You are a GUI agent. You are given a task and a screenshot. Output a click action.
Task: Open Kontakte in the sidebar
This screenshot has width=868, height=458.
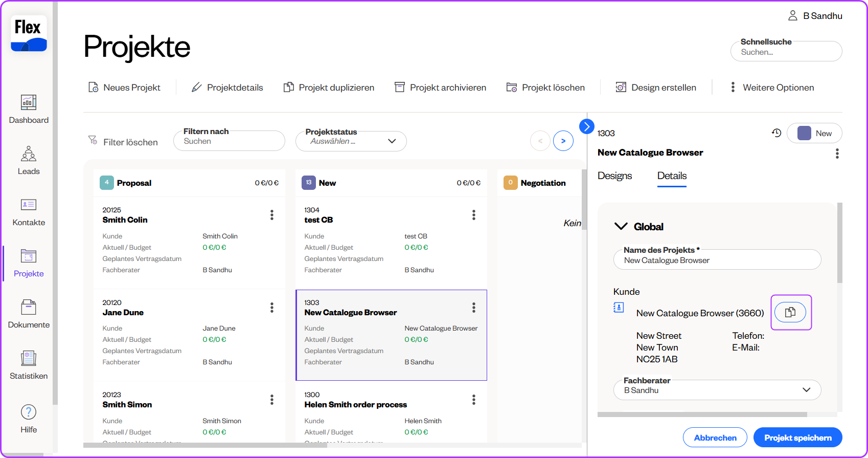pos(29,211)
